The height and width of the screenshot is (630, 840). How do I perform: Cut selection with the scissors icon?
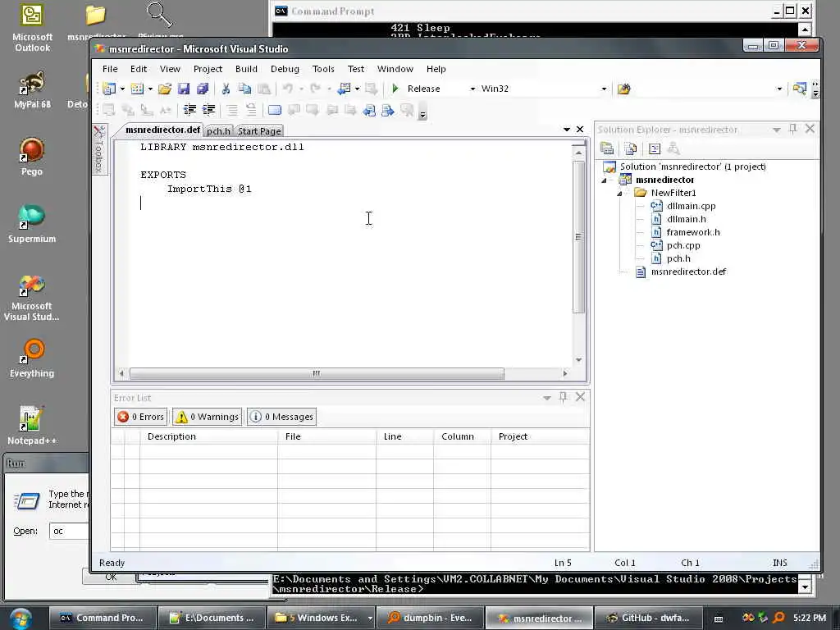coord(226,89)
